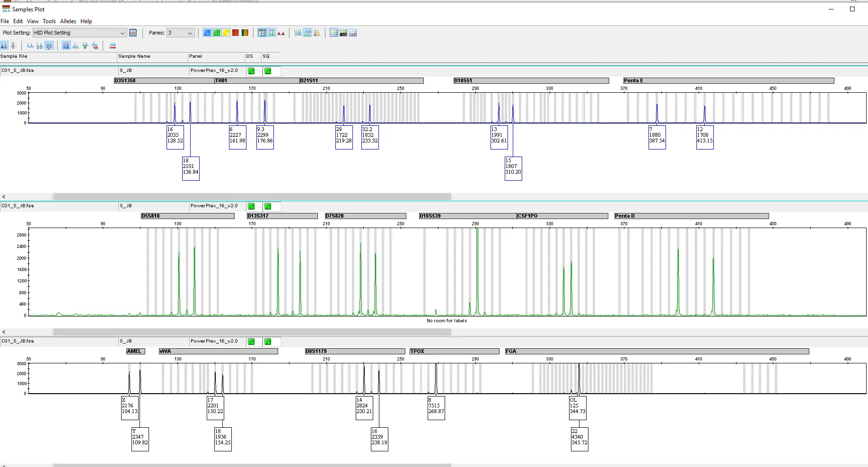Click the top pane horizontal scrollbar thumb
The image size is (868, 467).
point(252,196)
